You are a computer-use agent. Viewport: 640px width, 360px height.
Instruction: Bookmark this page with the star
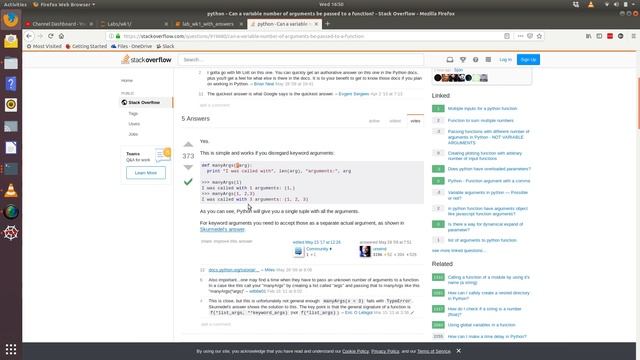coord(539,36)
